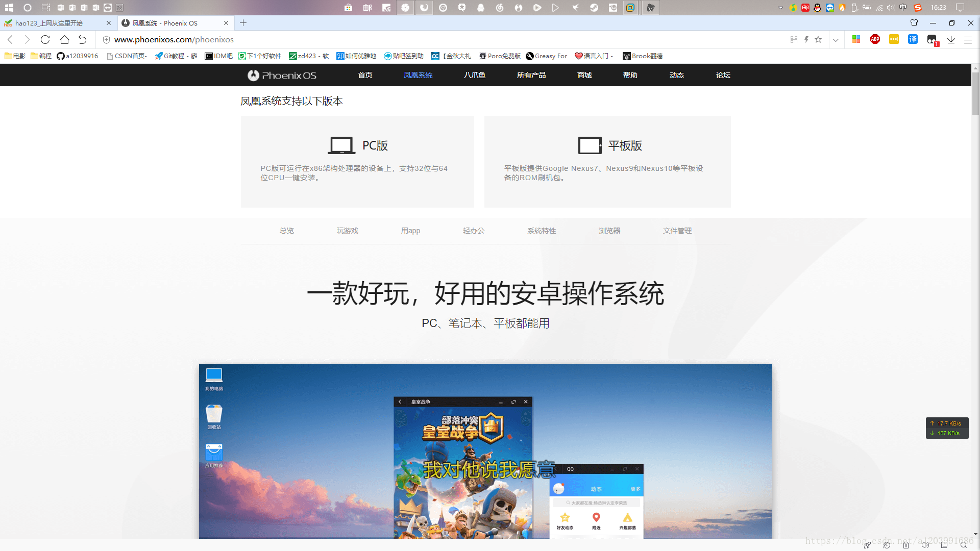Open 帮助 in the navigation bar
The width and height of the screenshot is (980, 551).
[x=630, y=75]
